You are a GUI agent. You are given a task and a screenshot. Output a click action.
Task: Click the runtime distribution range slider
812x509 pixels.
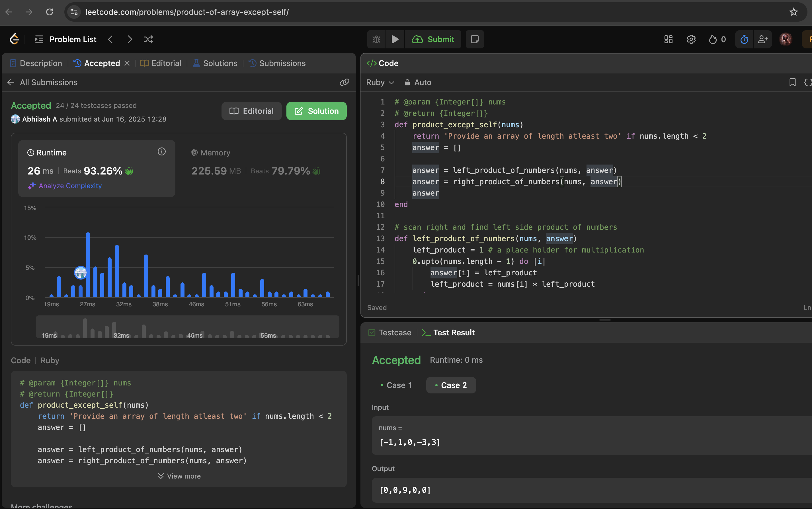point(188,327)
